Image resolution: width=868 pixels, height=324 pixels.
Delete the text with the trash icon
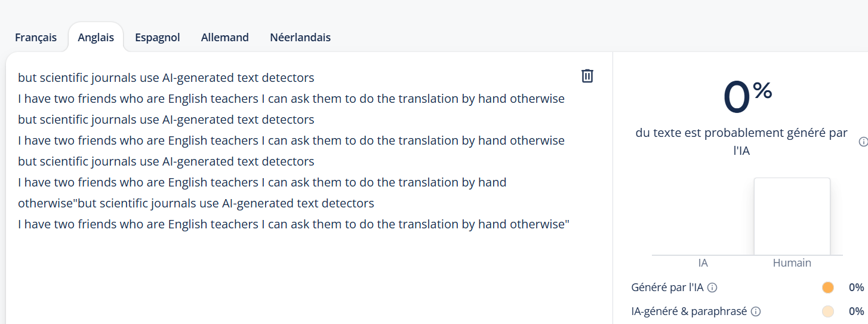[587, 76]
